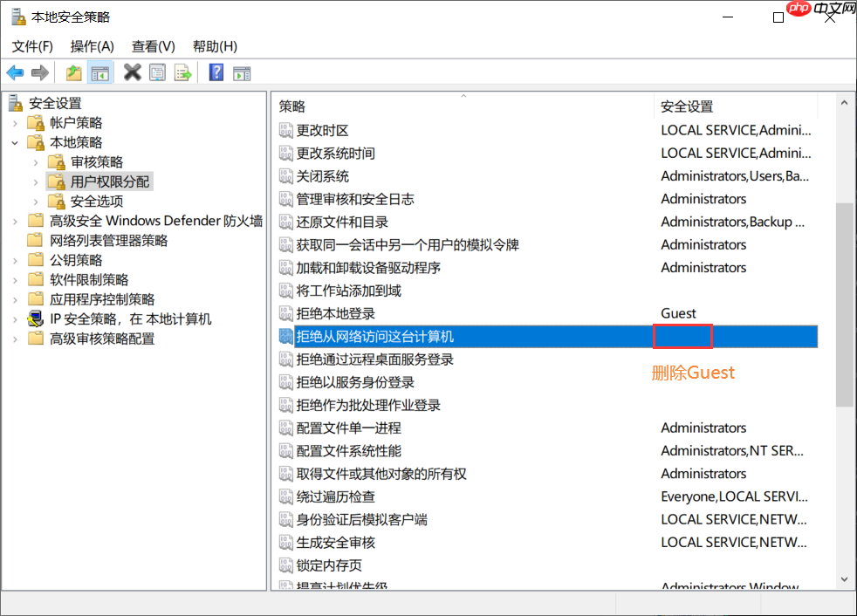Click the Delete (X) toolbar icon
The image size is (857, 616).
coord(131,72)
